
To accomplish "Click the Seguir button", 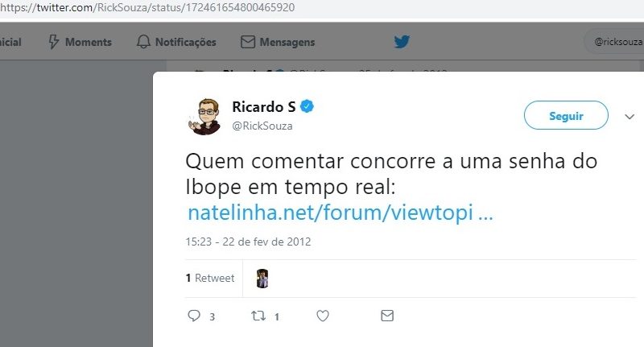I will pyautogui.click(x=566, y=115).
